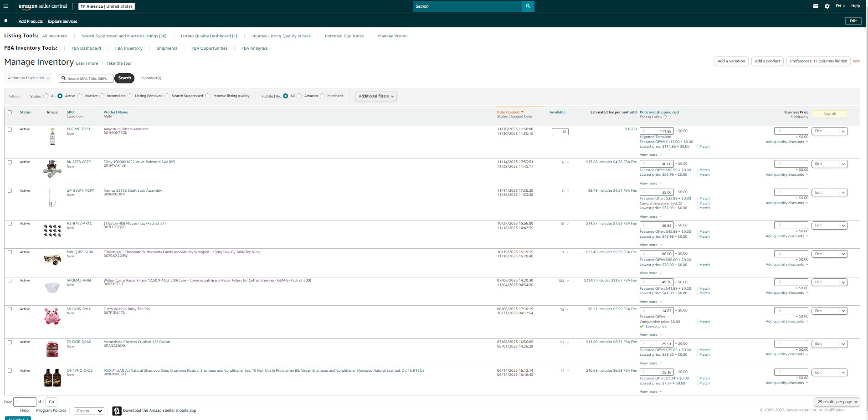868x420 pixels.
Task: Expand View more for Angostura Bitters pricing
Action: (650, 155)
